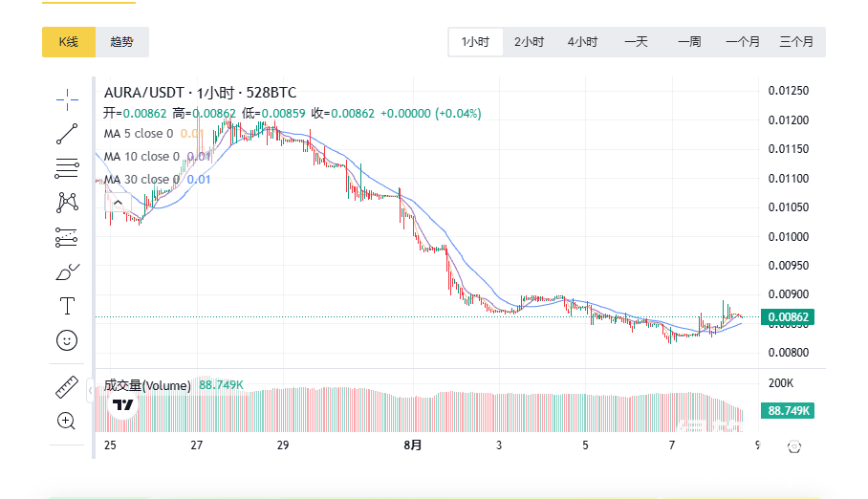
Task: Select the XABCD pattern tool
Action: point(67,203)
